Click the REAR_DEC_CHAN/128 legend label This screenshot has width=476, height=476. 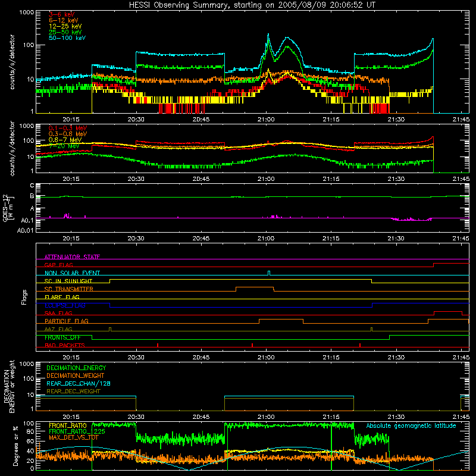(x=79, y=384)
